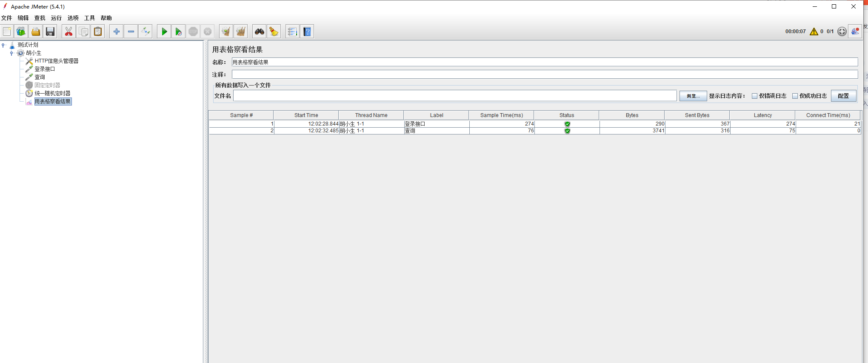Click the Sent Bytes column header
This screenshot has height=363, width=868.
coord(697,115)
